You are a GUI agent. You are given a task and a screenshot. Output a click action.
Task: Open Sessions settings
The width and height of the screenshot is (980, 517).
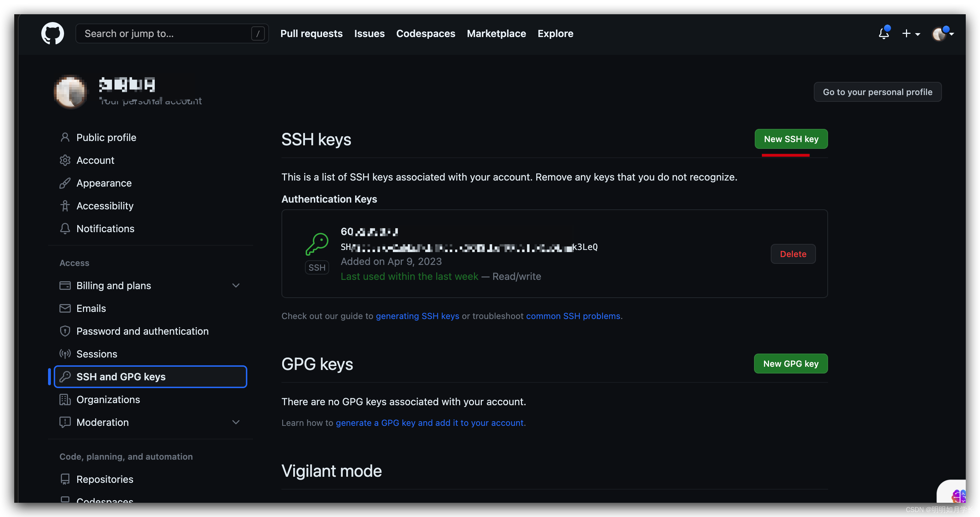coord(150,354)
